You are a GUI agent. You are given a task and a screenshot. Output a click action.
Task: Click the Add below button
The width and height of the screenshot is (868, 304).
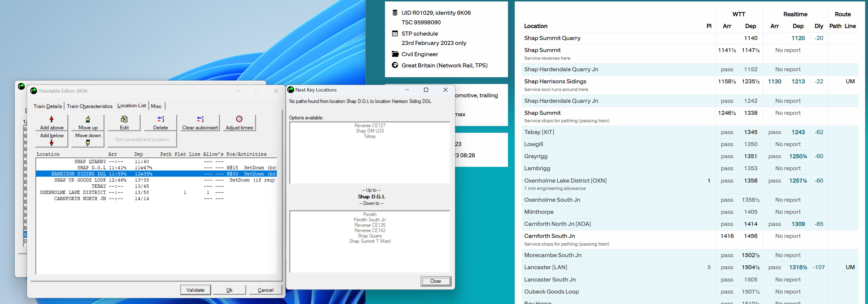(51, 139)
